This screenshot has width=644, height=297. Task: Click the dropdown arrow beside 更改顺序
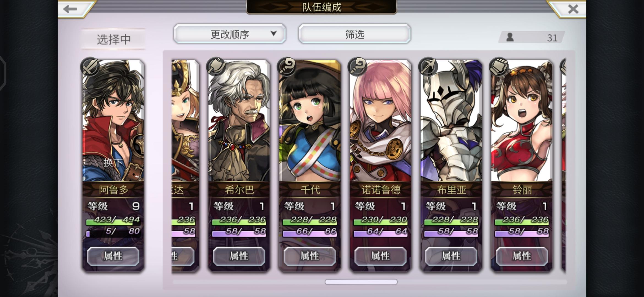pos(273,34)
